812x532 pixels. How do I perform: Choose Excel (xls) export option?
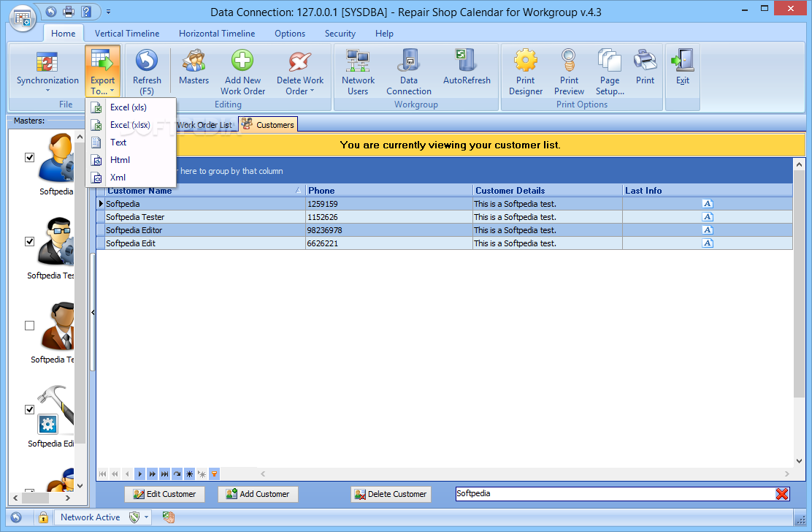[131, 107]
